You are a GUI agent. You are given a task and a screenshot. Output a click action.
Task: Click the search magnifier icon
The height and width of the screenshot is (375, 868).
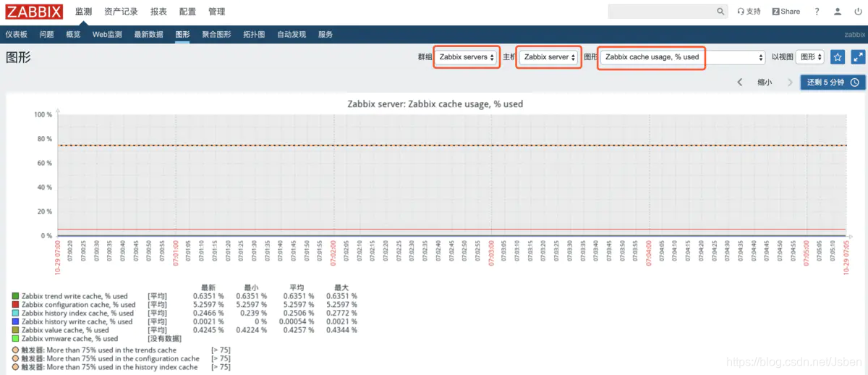[720, 12]
